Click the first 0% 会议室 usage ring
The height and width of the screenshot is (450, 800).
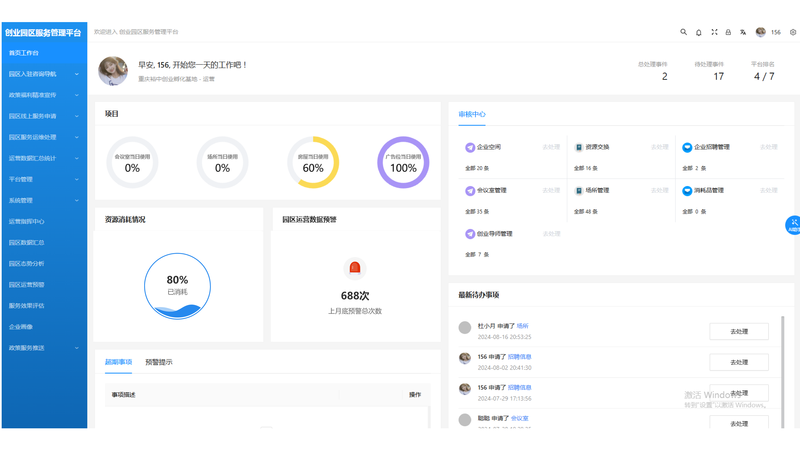[132, 163]
